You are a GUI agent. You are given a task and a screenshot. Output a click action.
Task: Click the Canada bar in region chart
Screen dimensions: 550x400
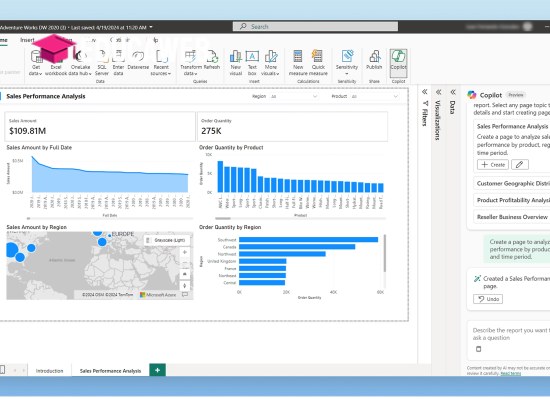(x=297, y=247)
